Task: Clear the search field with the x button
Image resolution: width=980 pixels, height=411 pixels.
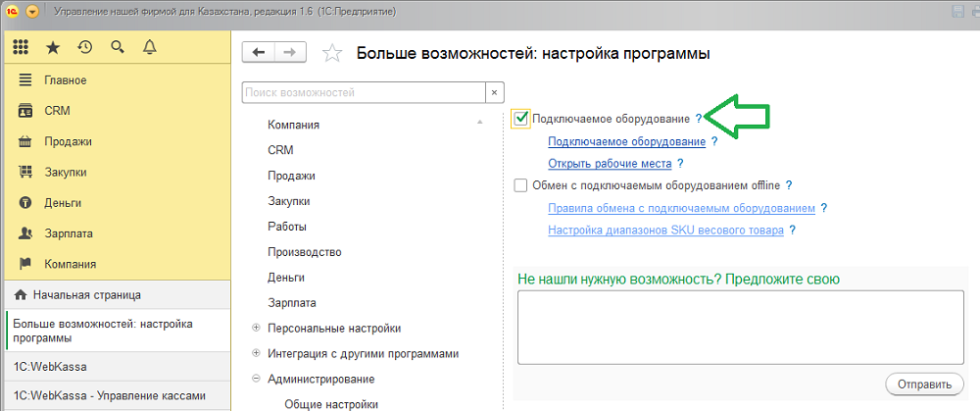Action: [x=494, y=92]
